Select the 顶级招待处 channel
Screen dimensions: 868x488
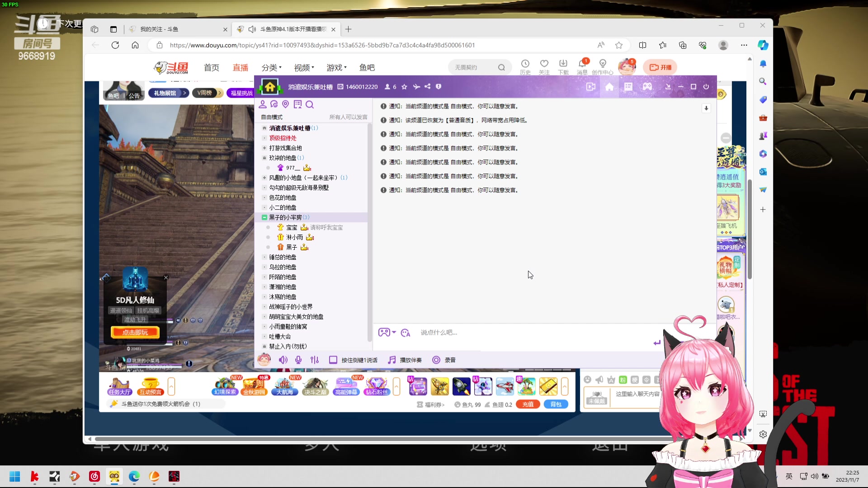click(x=283, y=138)
